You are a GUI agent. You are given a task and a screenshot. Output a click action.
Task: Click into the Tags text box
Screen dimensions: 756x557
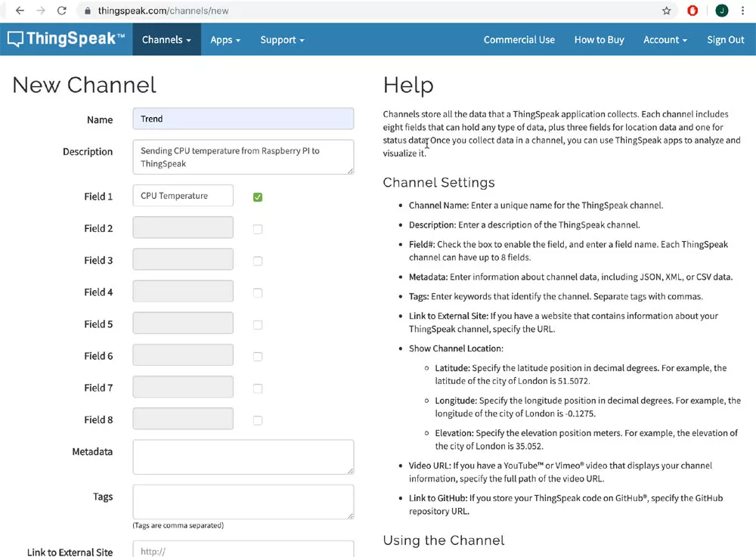[x=243, y=501]
